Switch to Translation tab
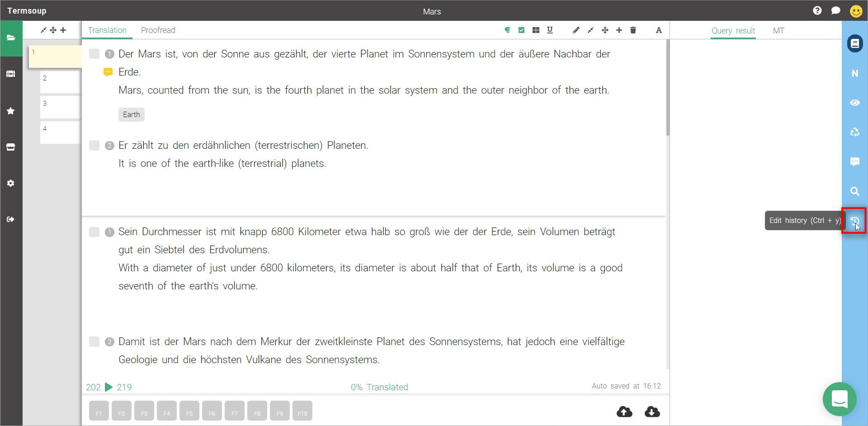Image resolution: width=868 pixels, height=426 pixels. (x=107, y=30)
